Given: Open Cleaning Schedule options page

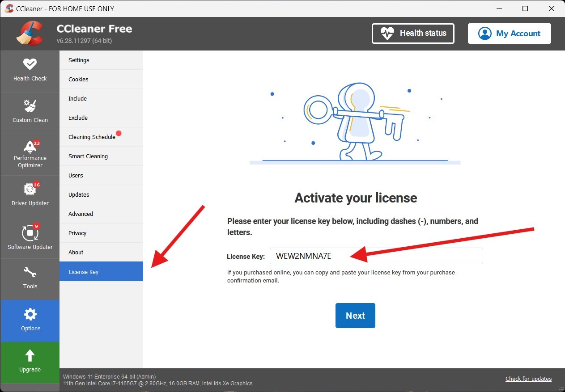Looking at the screenshot, I should coord(101,137).
